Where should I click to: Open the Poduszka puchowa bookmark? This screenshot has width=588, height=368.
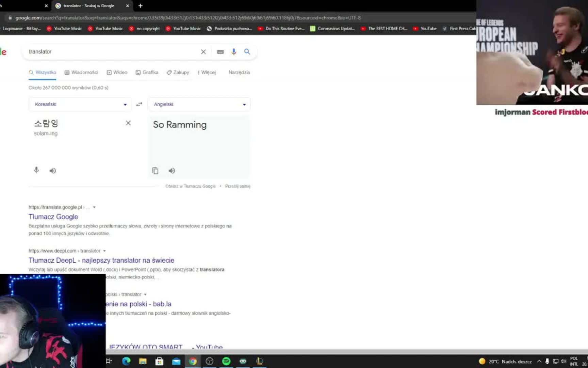tap(229, 29)
